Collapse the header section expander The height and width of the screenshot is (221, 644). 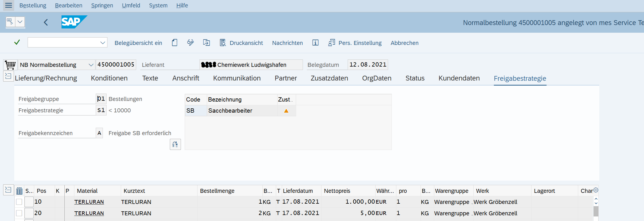click(8, 76)
